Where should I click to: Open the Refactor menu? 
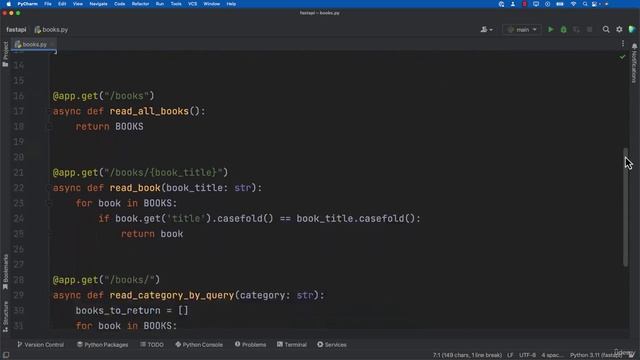pos(140,4)
